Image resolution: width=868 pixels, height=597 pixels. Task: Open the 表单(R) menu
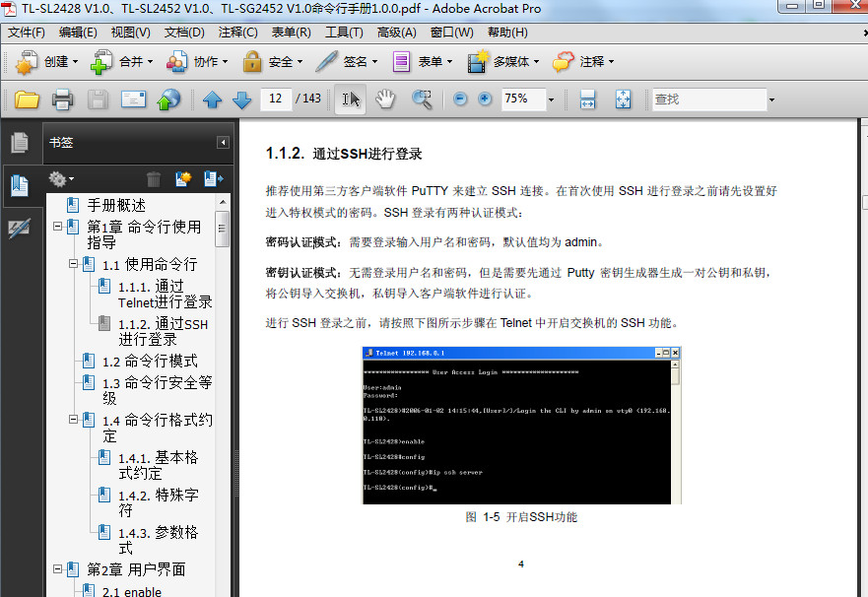tap(292, 33)
